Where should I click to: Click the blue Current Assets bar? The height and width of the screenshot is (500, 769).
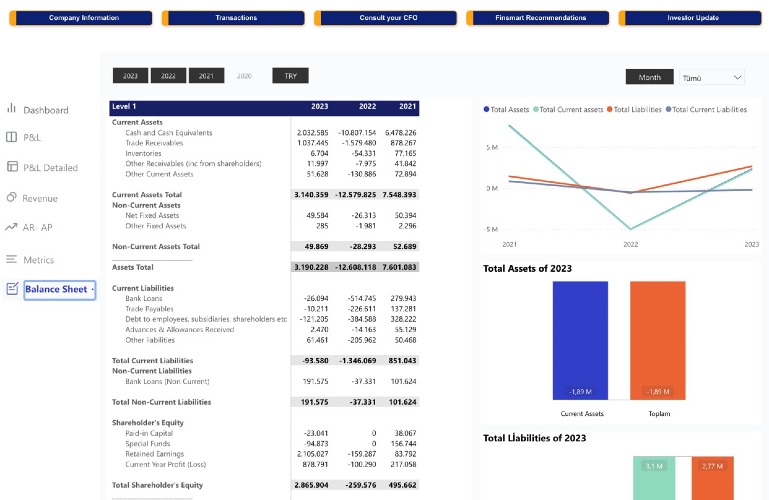(x=580, y=340)
